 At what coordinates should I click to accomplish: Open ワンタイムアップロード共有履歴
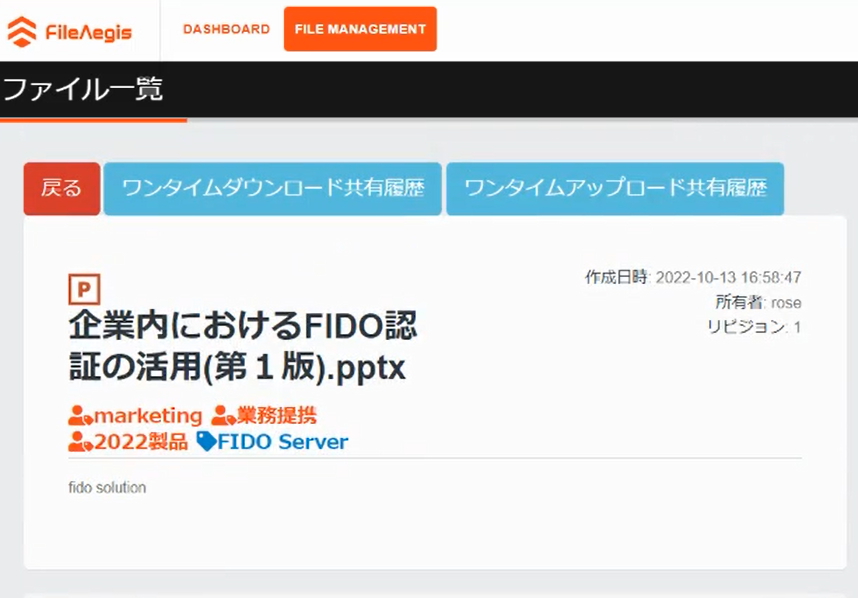[x=615, y=189]
